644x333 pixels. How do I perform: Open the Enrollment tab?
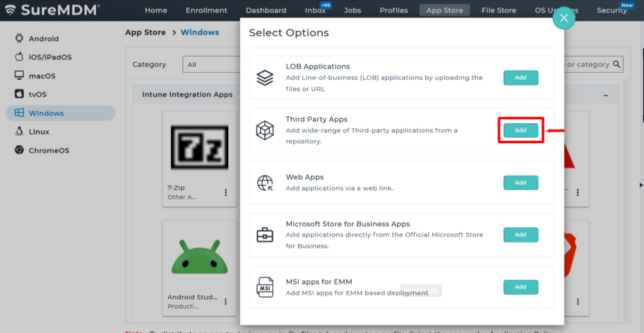tap(206, 10)
